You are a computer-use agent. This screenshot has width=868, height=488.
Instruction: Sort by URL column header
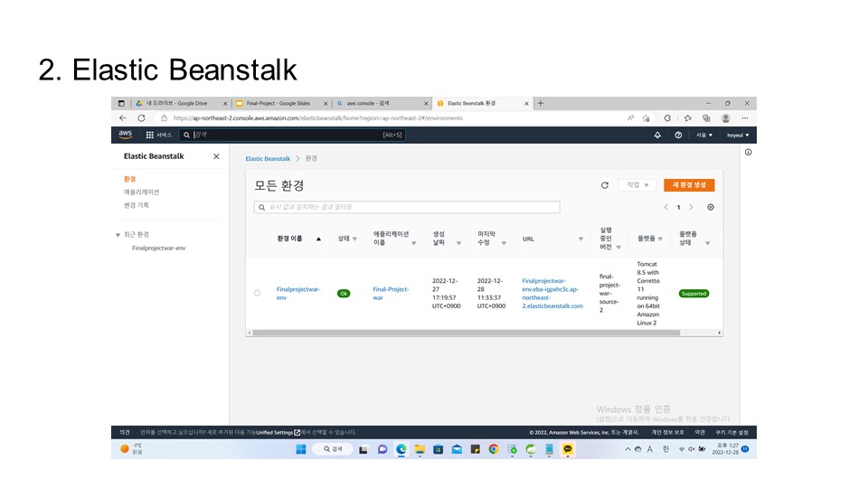coord(552,239)
